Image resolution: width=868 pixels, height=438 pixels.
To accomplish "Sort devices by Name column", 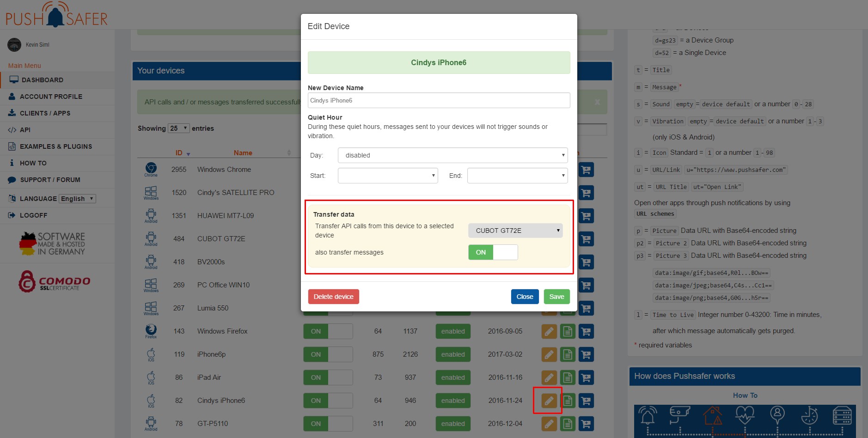I will [x=243, y=153].
